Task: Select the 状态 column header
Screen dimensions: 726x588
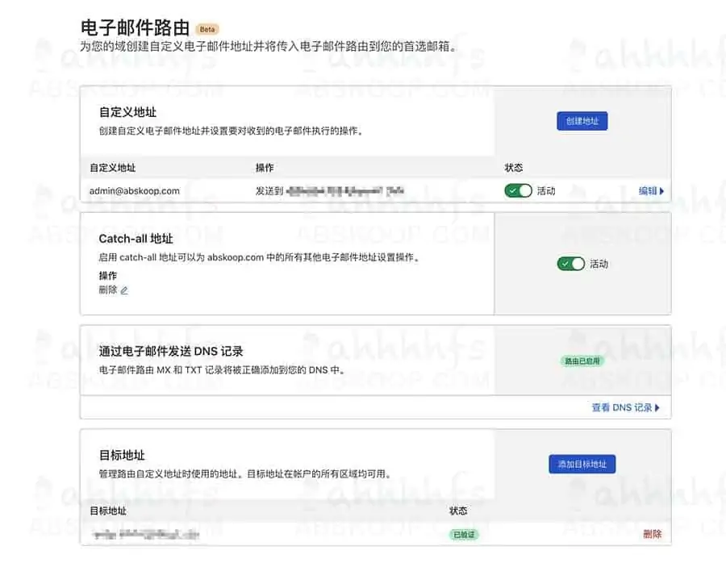Action: [x=514, y=167]
